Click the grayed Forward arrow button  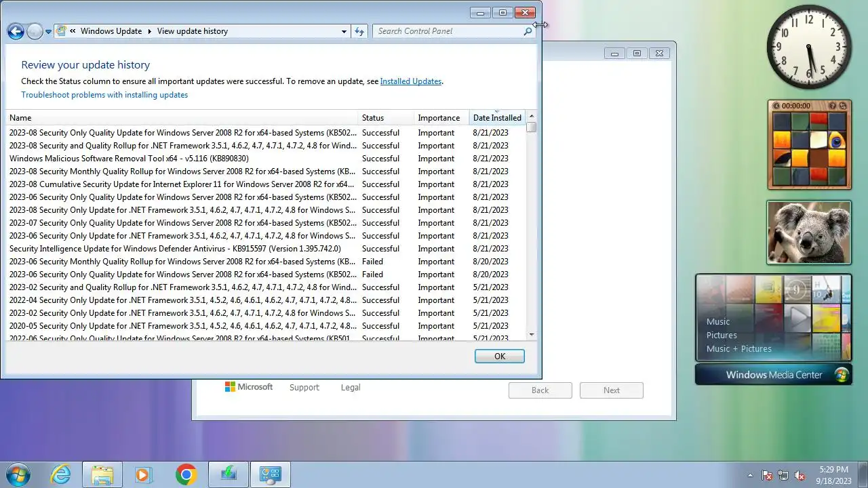[x=35, y=31]
